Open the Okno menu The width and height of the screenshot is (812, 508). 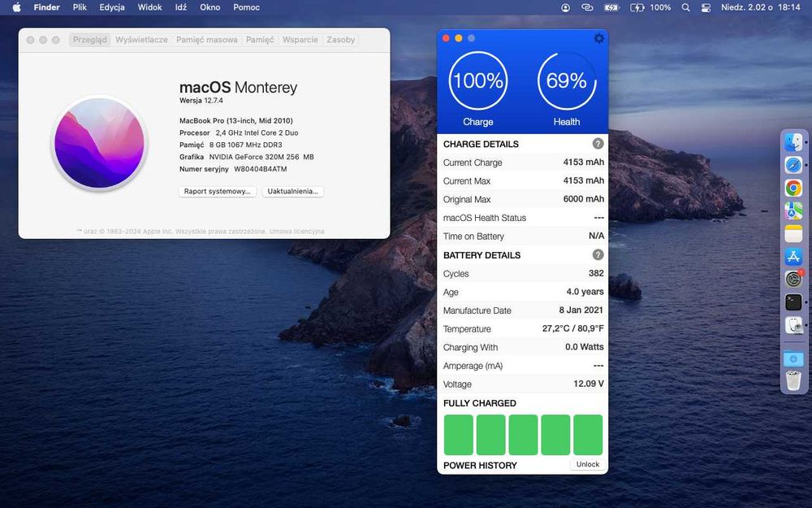(209, 7)
